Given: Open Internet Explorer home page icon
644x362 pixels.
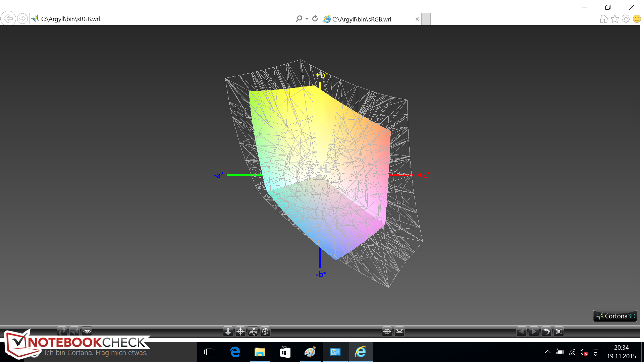Looking at the screenshot, I should (x=603, y=19).
